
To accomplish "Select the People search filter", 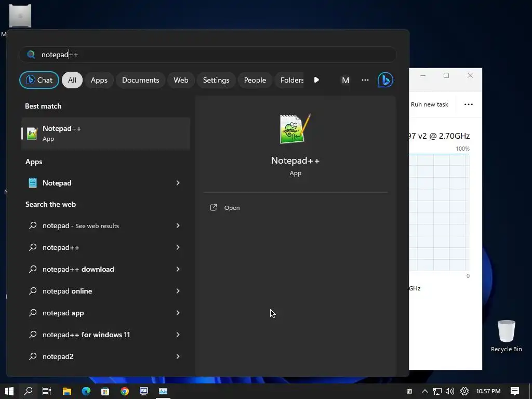I will click(255, 80).
